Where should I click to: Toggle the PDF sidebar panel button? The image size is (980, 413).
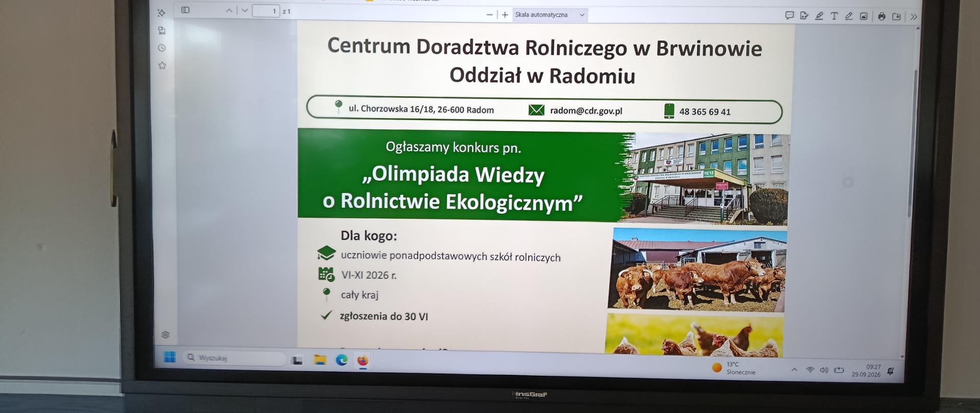(x=185, y=10)
